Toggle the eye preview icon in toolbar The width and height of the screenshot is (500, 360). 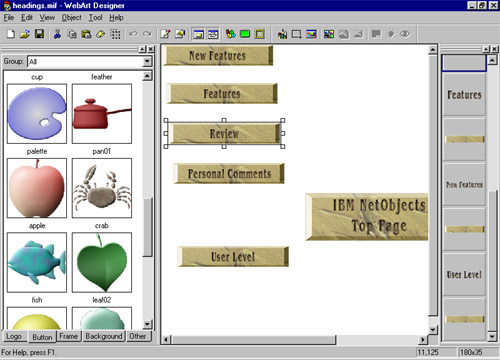[x=405, y=34]
